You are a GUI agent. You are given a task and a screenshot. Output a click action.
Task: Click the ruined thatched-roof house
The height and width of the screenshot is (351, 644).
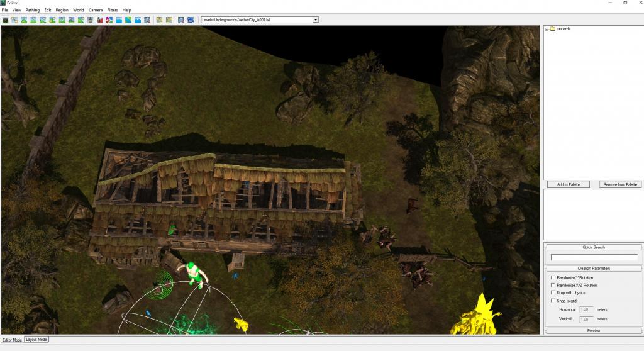227,204
